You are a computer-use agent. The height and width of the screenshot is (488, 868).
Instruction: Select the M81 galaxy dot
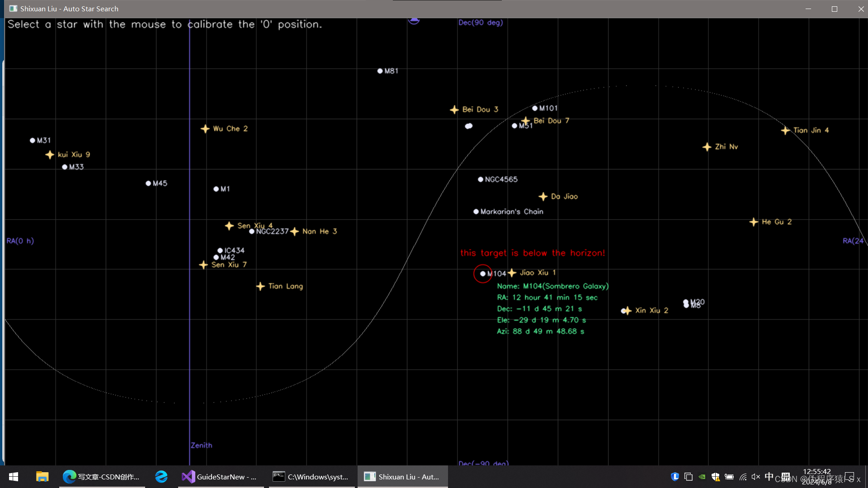pyautogui.click(x=380, y=71)
